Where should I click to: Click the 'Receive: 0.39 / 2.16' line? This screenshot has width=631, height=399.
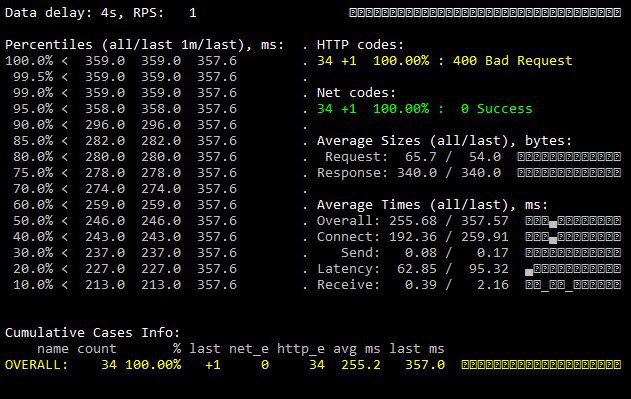pyautogui.click(x=412, y=285)
